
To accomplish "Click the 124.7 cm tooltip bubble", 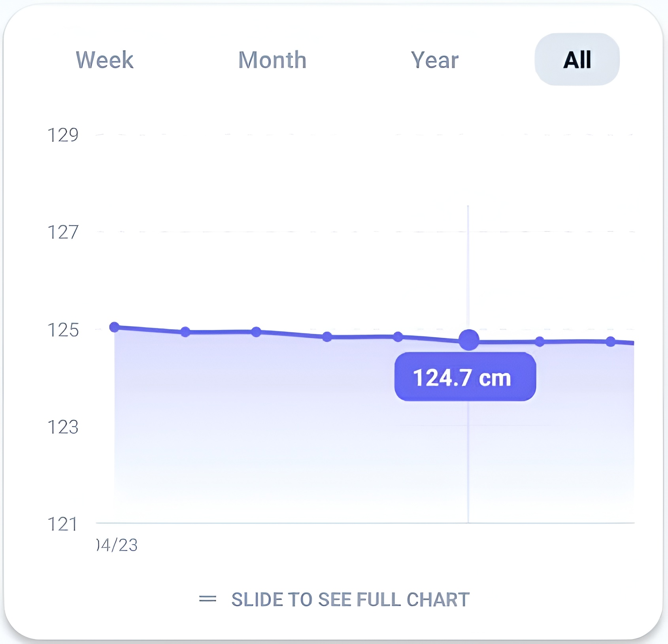I will pos(465,377).
